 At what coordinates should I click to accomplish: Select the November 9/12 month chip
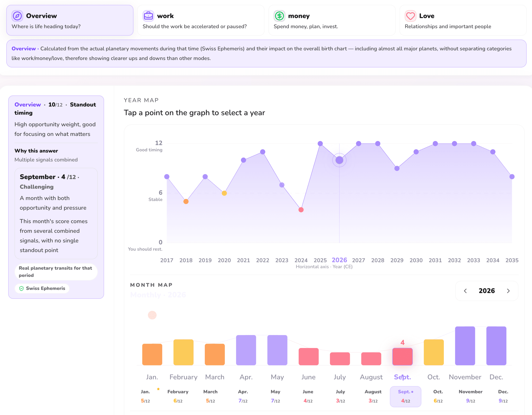(x=471, y=396)
